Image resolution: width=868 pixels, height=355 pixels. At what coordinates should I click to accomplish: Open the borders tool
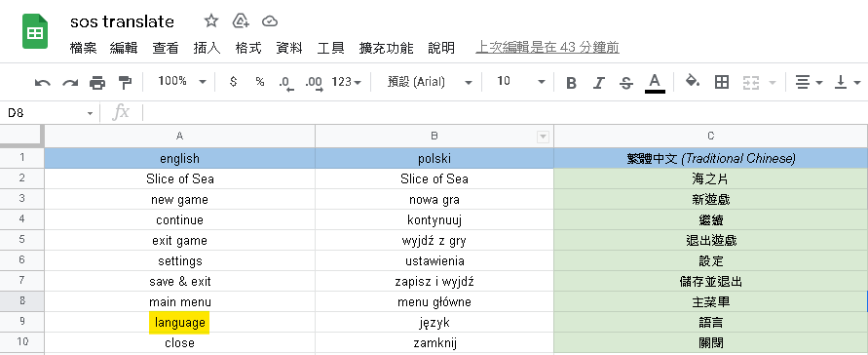[x=721, y=82]
